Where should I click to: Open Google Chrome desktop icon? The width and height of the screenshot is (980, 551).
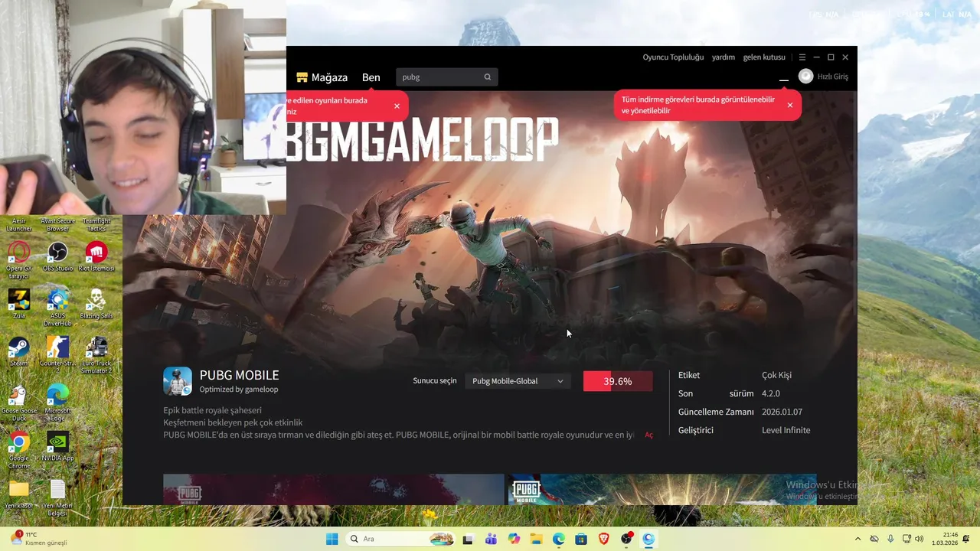click(19, 450)
